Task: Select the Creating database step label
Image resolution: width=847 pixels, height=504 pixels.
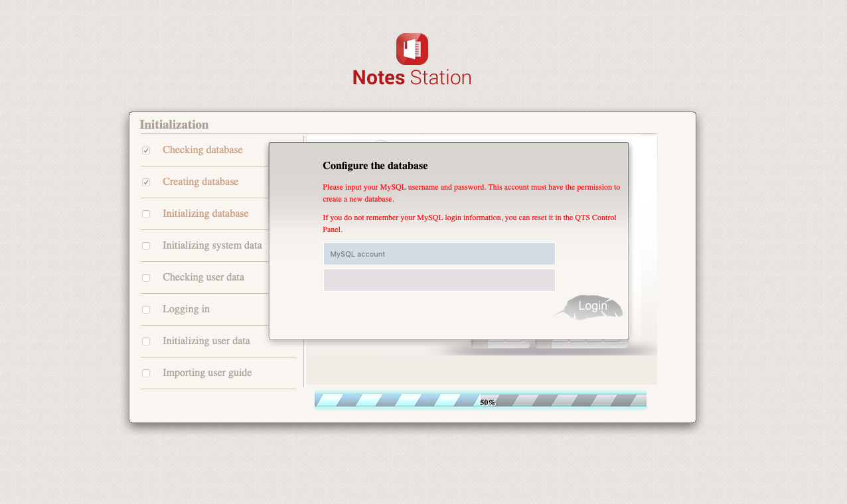Action: (200, 182)
